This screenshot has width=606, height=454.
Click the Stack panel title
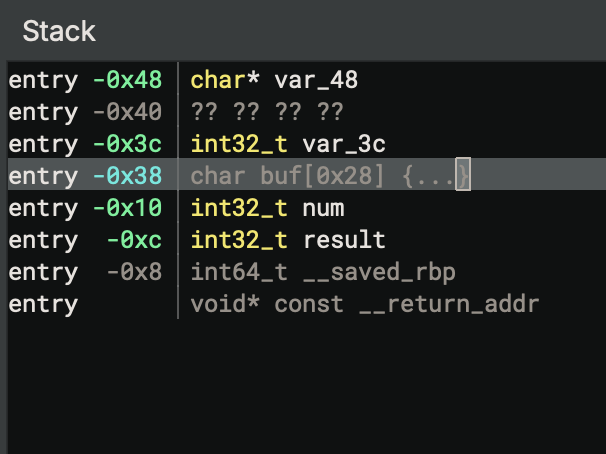coord(59,31)
